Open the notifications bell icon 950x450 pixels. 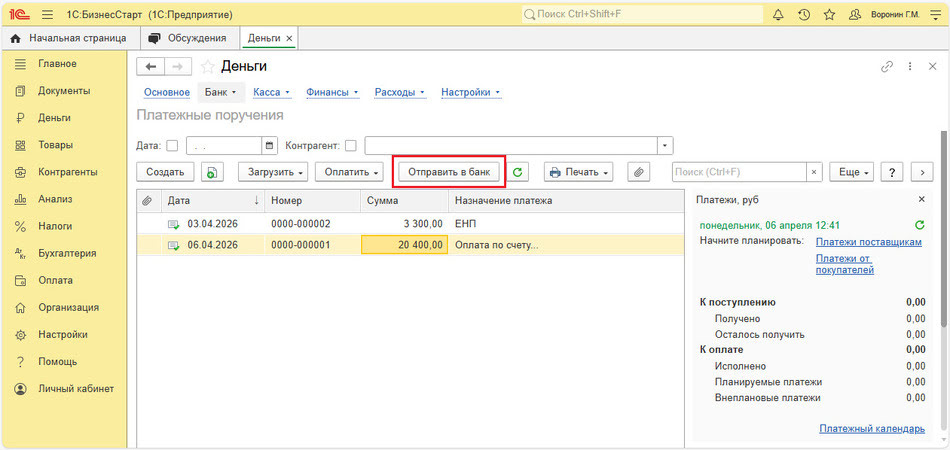(x=778, y=15)
